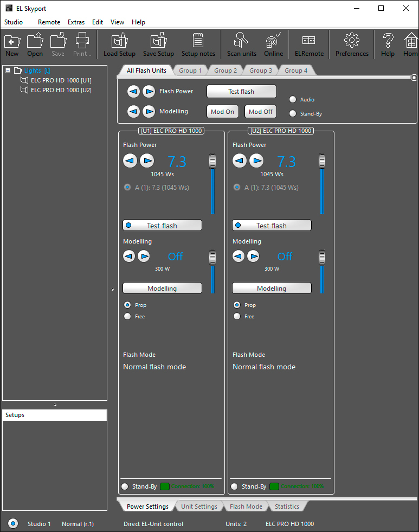The image size is (419, 532).
Task: Select Free modelling mode for U1
Action: click(128, 316)
